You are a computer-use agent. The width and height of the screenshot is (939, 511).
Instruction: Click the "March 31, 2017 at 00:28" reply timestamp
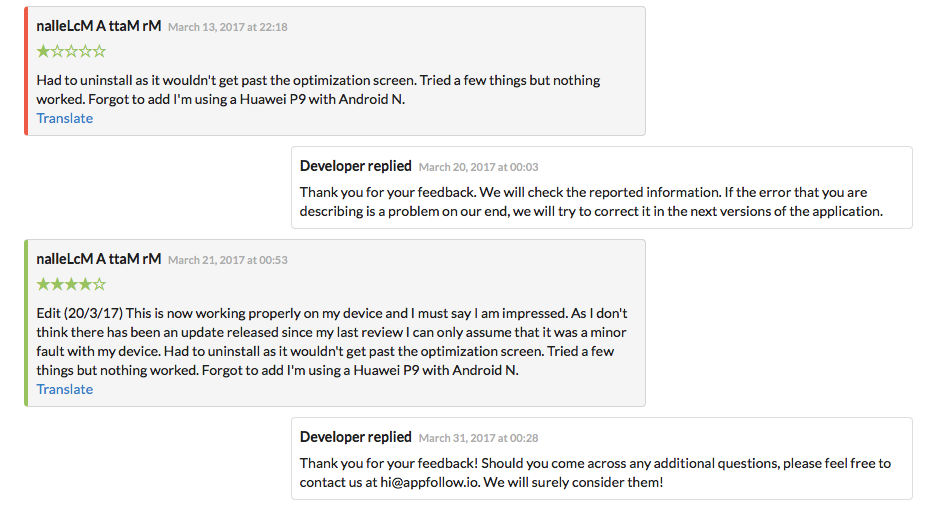click(x=478, y=438)
